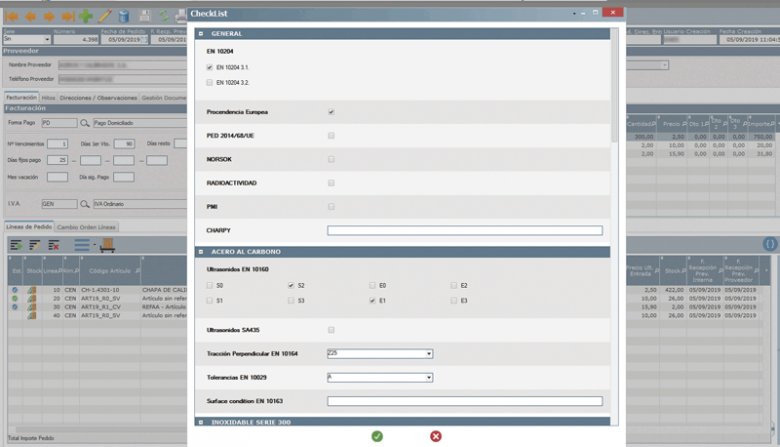Screen dimensions: 780x447
Task: Switch to Direcciones / Observaciones tab
Action: click(x=99, y=98)
